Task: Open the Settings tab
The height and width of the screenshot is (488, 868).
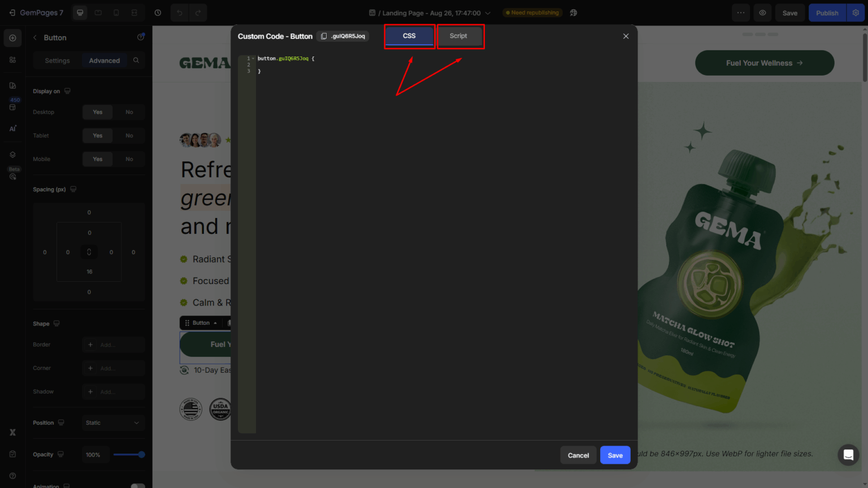Action: click(58, 60)
